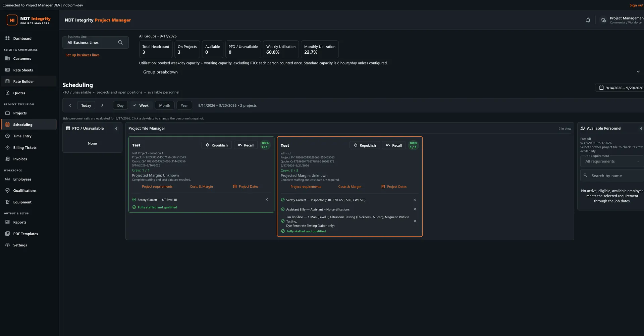Sign out of the application
The image size is (644, 336).
(x=636, y=5)
